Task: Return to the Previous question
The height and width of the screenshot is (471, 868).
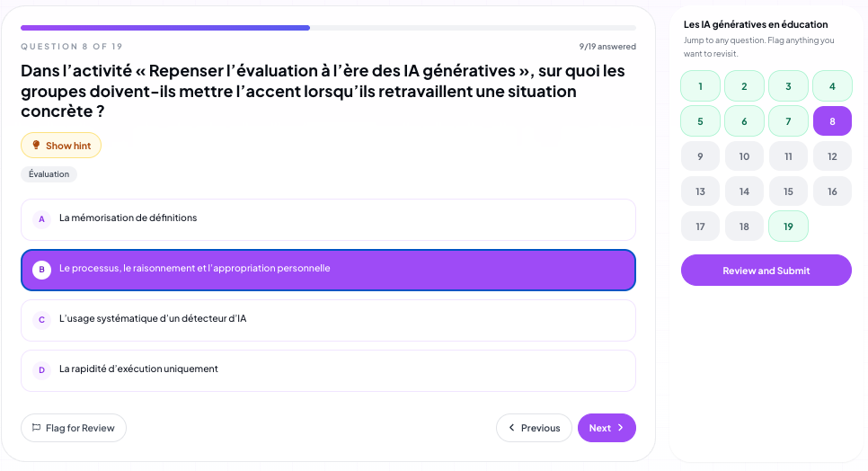Action: (534, 427)
